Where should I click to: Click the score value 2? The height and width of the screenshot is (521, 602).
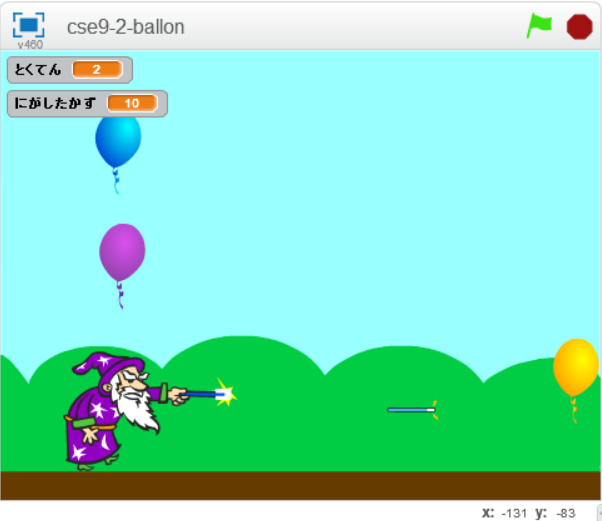[97, 69]
